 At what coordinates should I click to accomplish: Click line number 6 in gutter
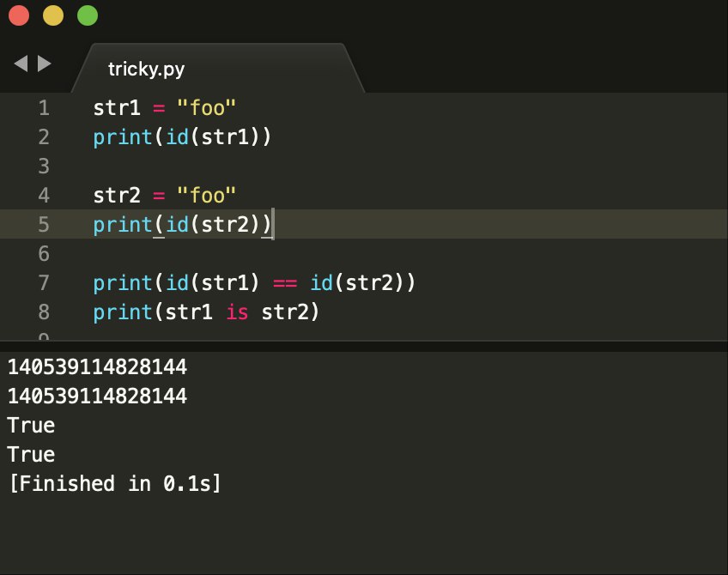[x=44, y=254]
